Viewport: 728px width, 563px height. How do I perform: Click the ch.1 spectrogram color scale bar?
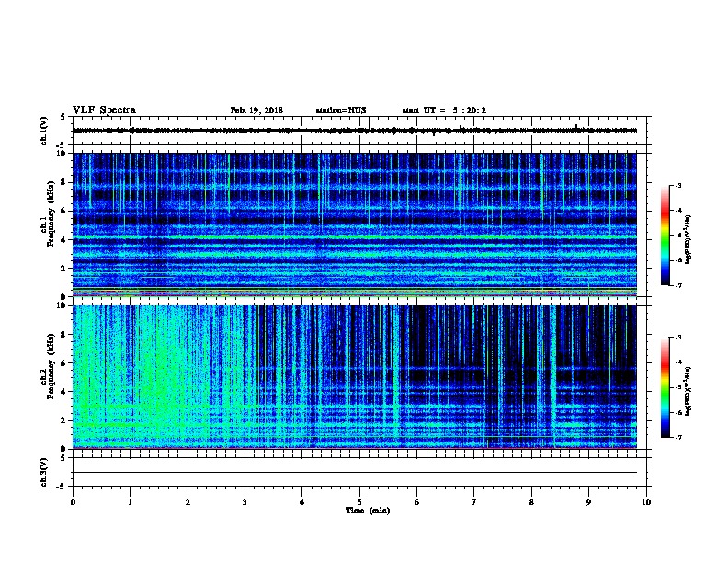[x=665, y=236]
